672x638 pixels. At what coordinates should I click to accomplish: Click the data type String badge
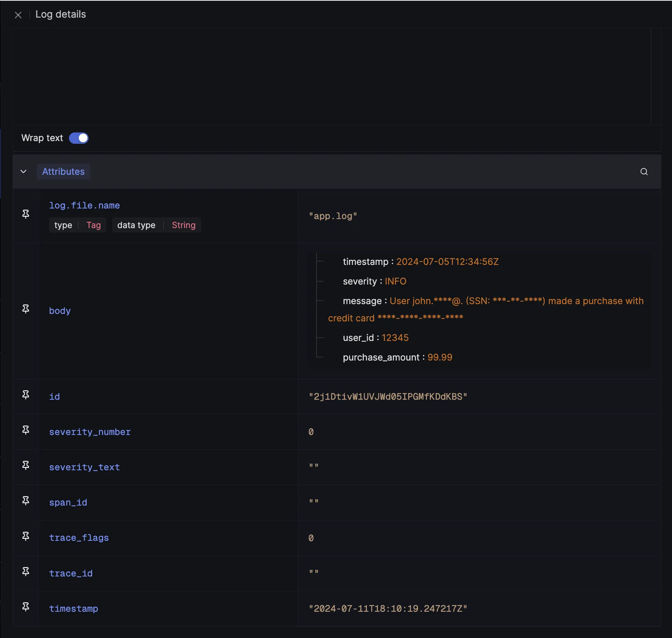[156, 225]
